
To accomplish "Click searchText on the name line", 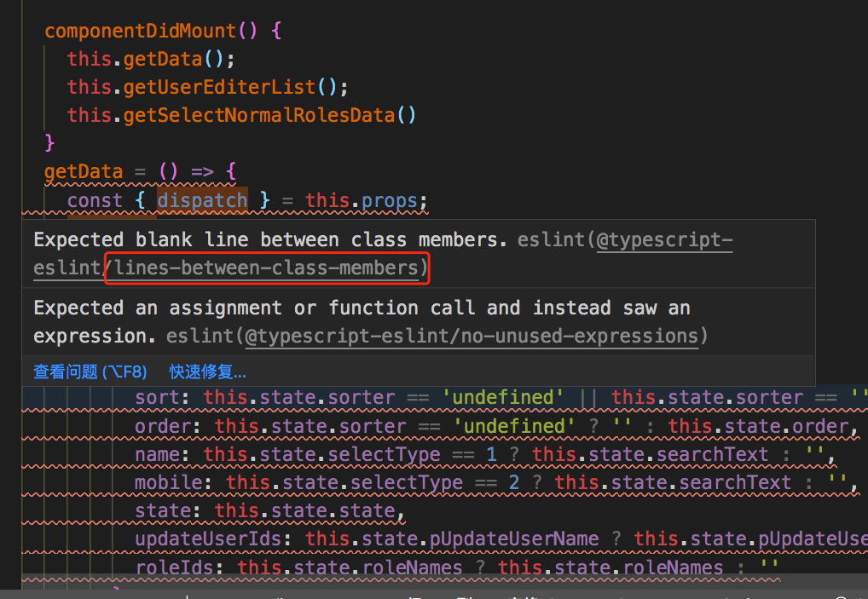I will point(713,455).
